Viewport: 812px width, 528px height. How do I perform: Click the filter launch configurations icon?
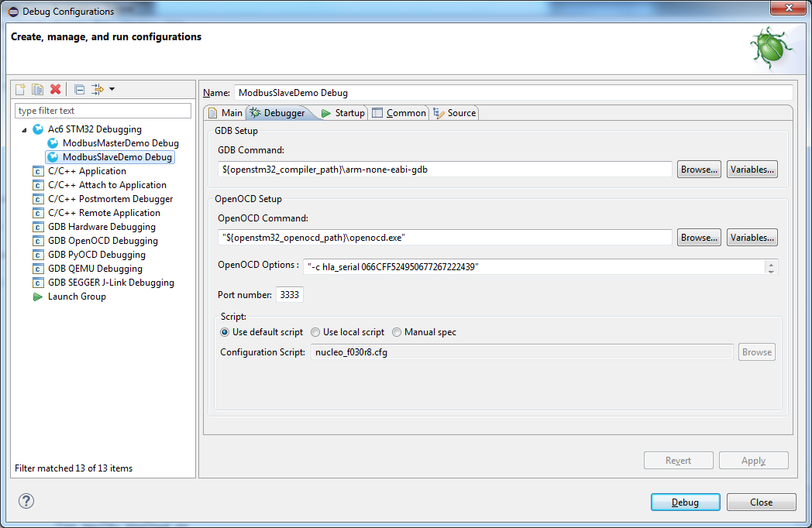(x=98, y=90)
